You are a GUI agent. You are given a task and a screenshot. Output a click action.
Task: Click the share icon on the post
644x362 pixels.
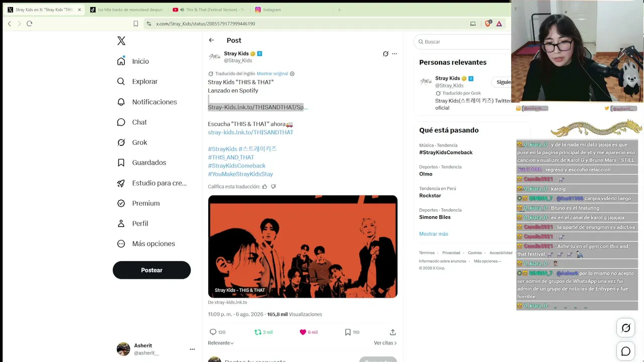[x=393, y=332]
